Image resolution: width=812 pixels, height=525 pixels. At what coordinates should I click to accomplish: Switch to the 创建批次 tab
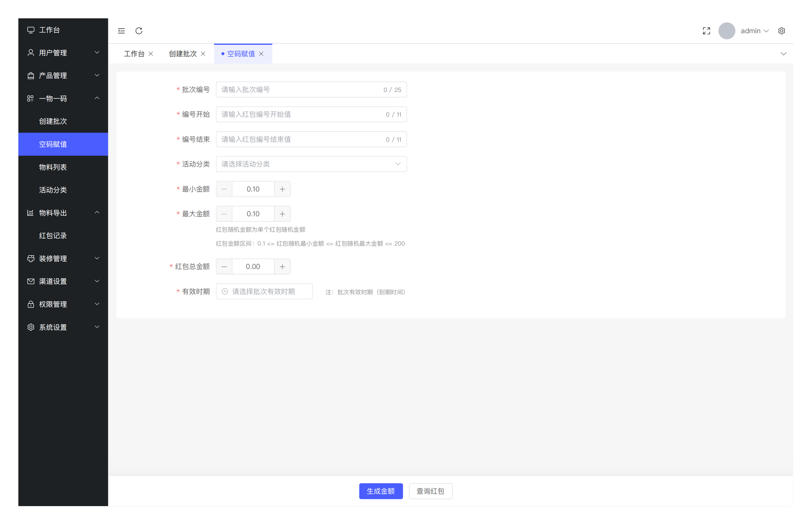[183, 54]
